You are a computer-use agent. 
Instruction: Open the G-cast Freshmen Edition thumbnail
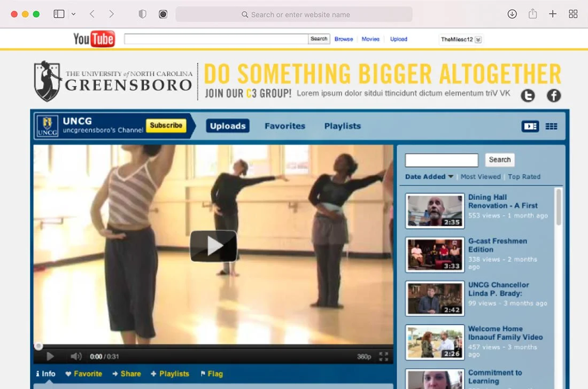click(435, 254)
